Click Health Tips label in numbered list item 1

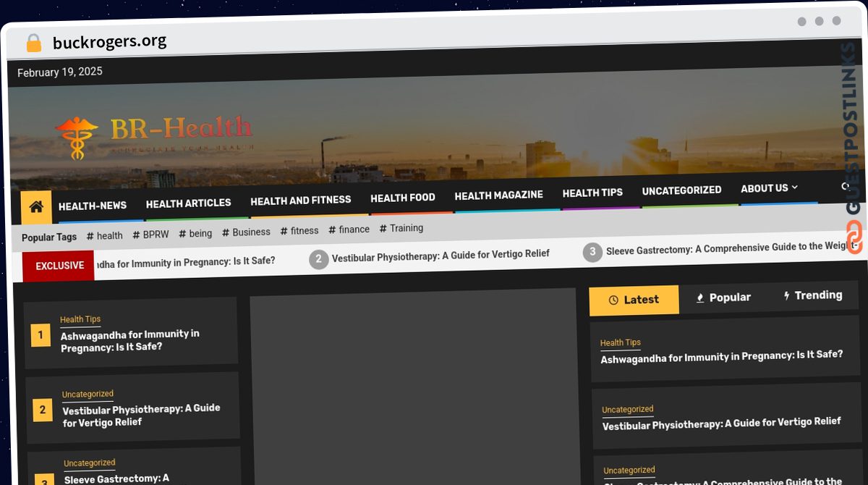click(x=80, y=319)
